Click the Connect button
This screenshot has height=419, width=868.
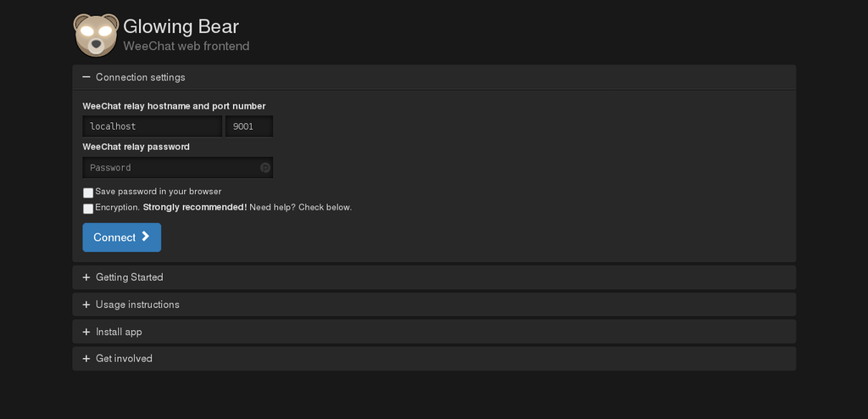tap(122, 237)
